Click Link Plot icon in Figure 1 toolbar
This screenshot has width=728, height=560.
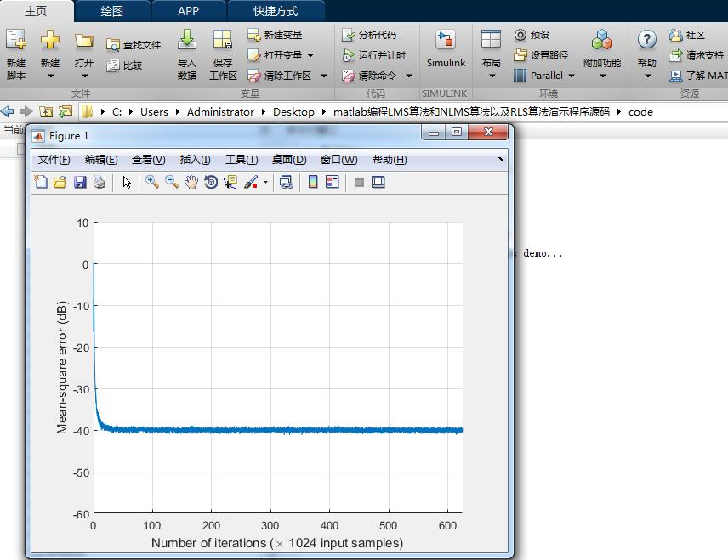286,182
